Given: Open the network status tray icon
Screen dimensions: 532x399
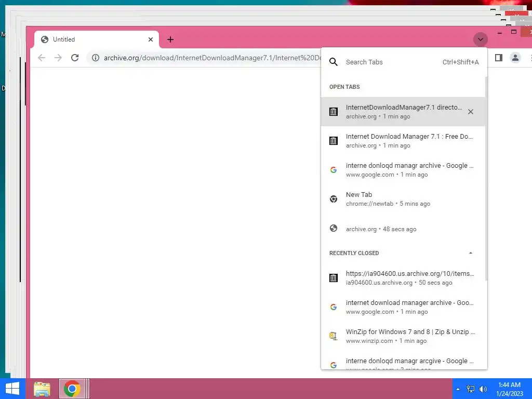Looking at the screenshot, I should (471, 389).
